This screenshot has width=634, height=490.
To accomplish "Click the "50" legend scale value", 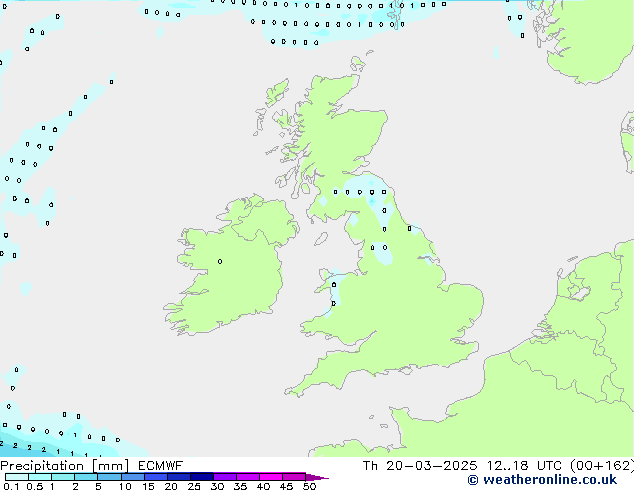I will pyautogui.click(x=309, y=486).
